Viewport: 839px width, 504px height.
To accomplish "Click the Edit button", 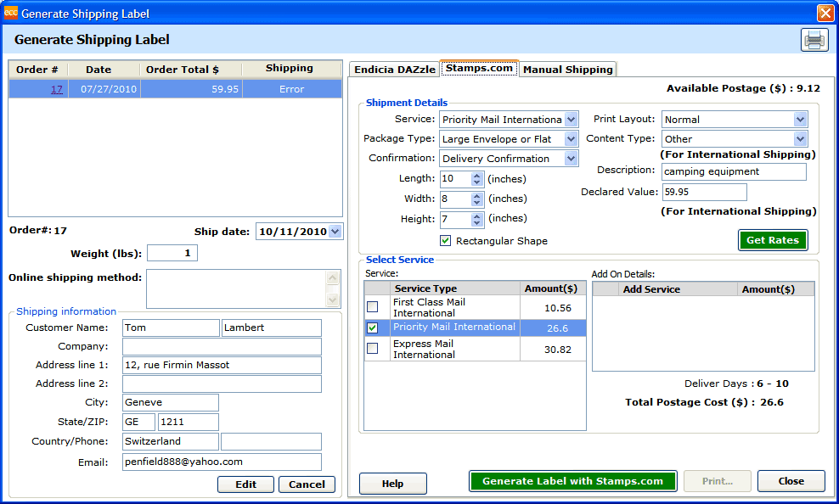I will pyautogui.click(x=245, y=484).
